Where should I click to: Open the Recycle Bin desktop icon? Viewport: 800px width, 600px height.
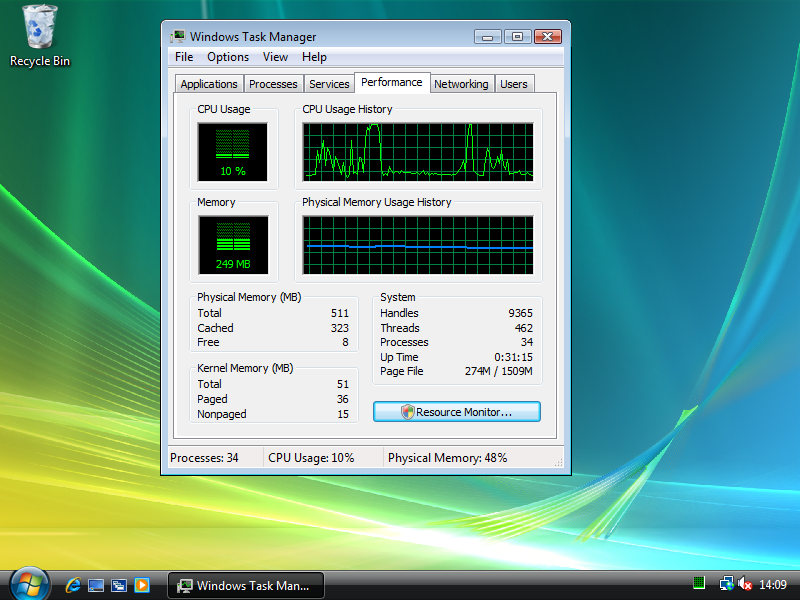39,36
